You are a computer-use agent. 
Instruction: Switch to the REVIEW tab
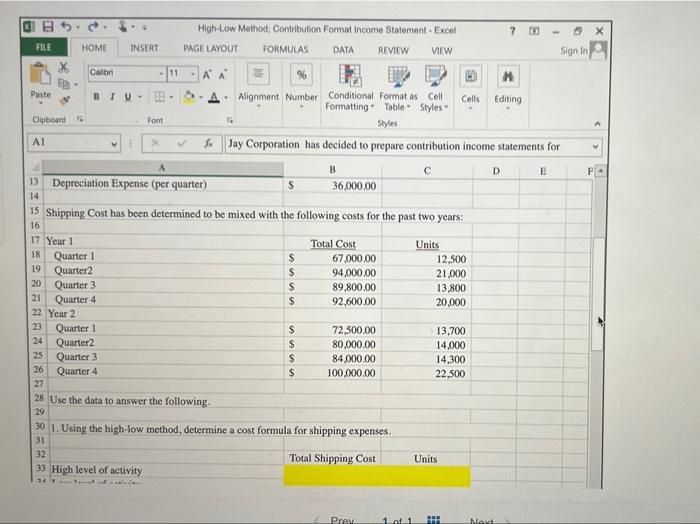click(393, 50)
